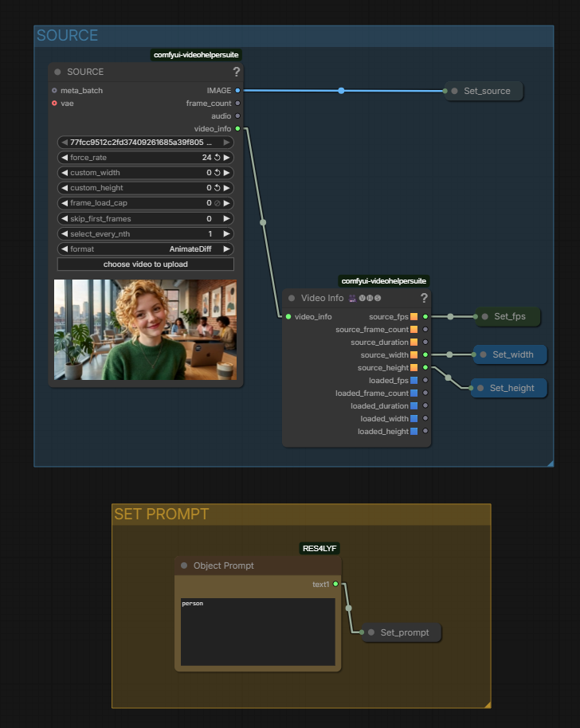The height and width of the screenshot is (728, 580).
Task: Click choose video to upload button
Action: (x=145, y=264)
